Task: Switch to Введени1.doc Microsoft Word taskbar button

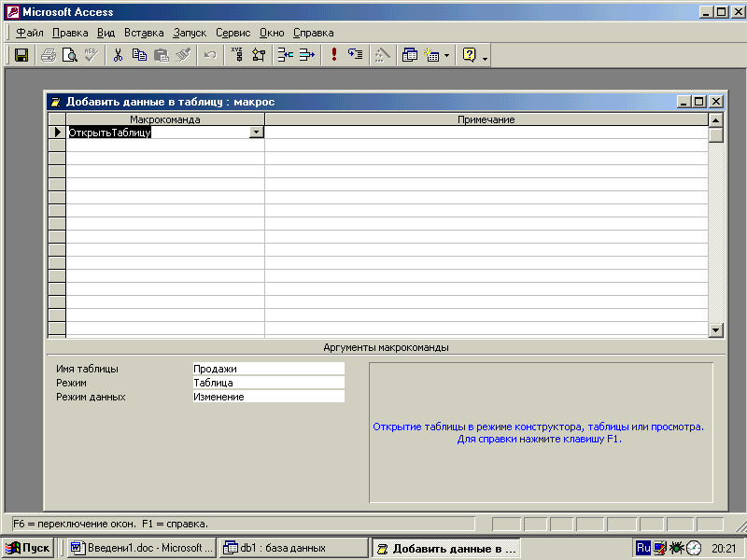Action: click(142, 548)
